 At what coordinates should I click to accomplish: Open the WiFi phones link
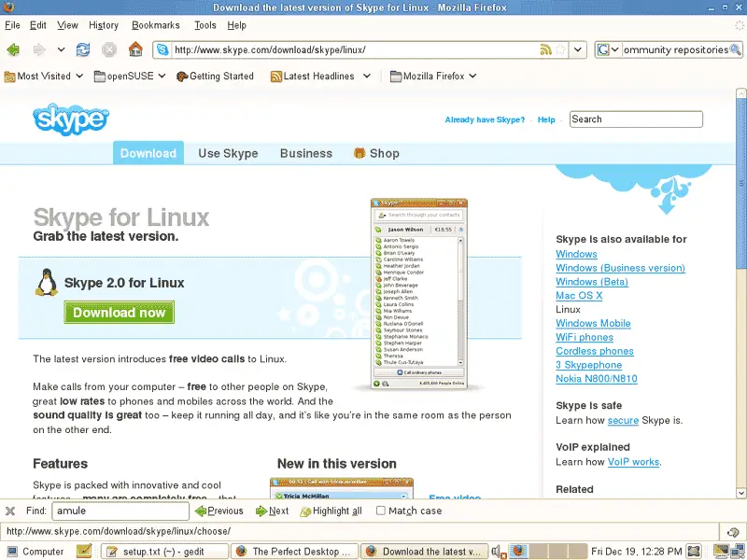coord(585,337)
